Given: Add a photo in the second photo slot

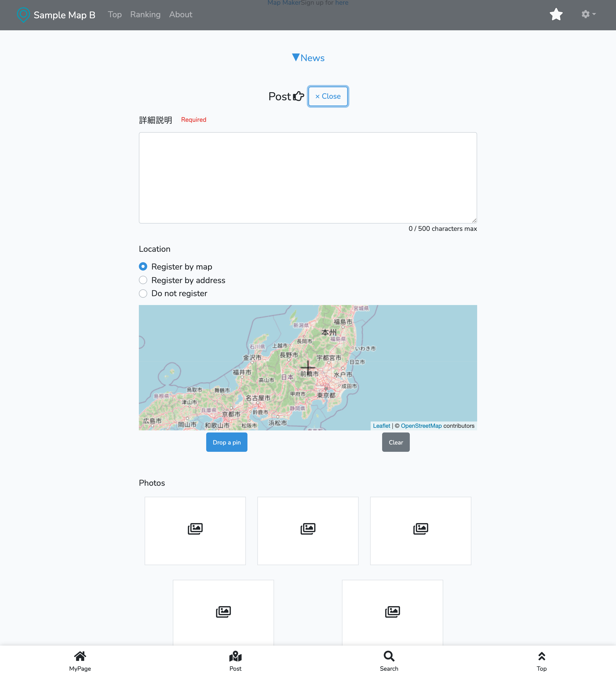Looking at the screenshot, I should coord(308,531).
